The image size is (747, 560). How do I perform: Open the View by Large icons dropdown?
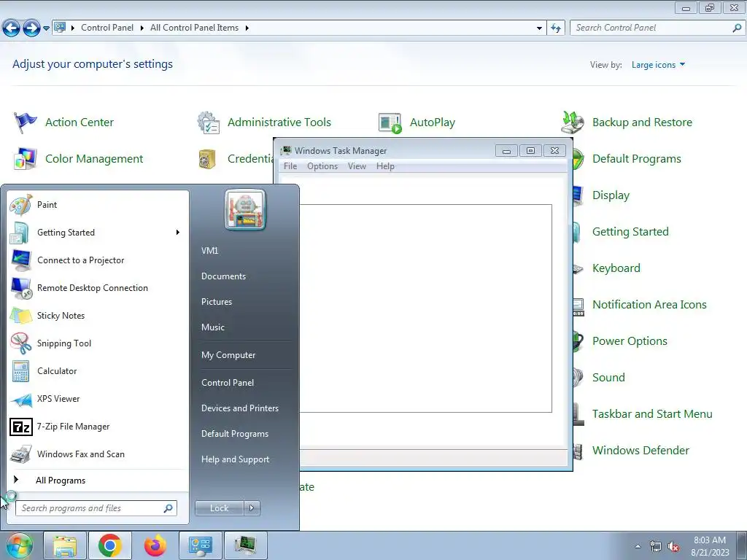pos(659,65)
